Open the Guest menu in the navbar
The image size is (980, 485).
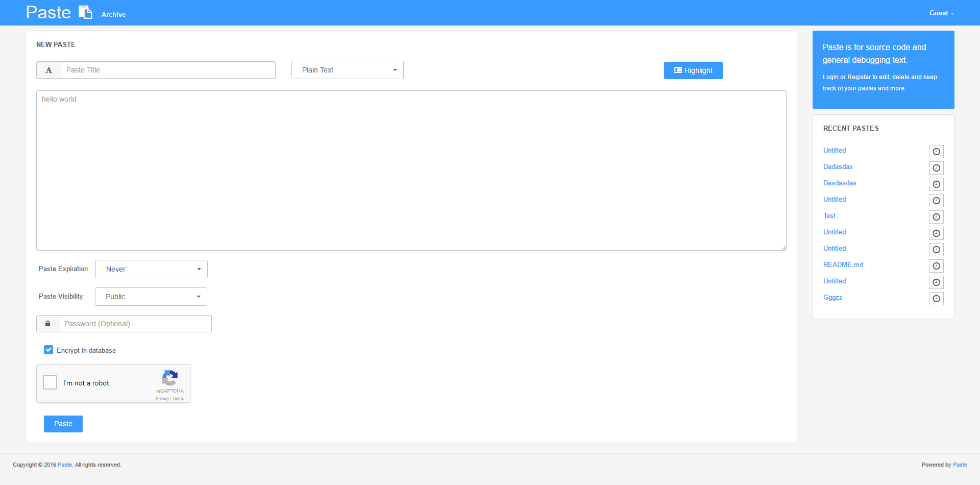(941, 13)
